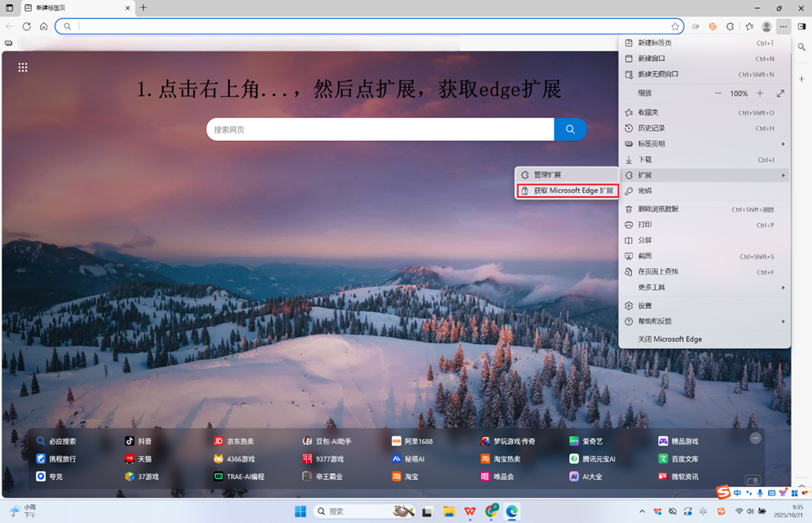Viewport: 812px width, 523px height.
Task: Click the zoom out minus icon
Action: [x=718, y=94]
